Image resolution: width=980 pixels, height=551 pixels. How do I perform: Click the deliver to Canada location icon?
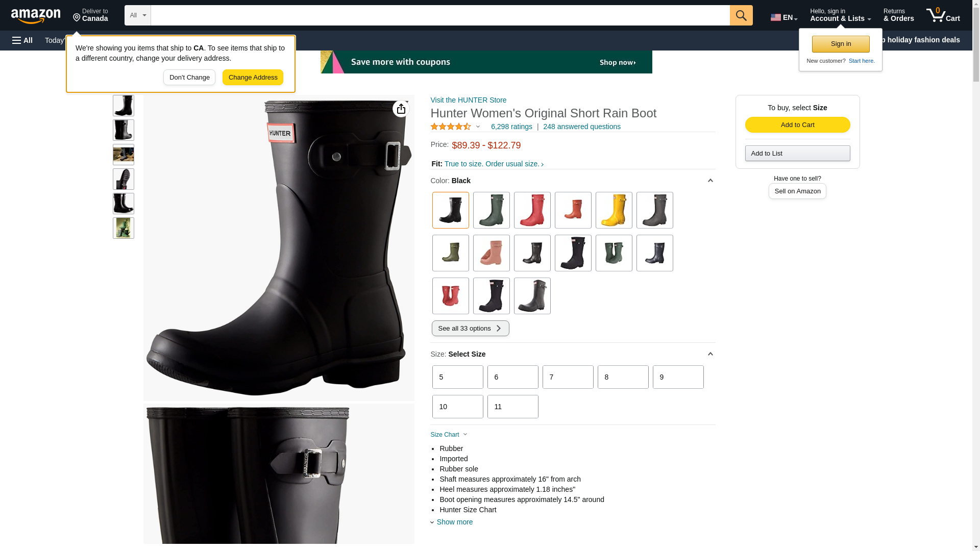pos(77,18)
